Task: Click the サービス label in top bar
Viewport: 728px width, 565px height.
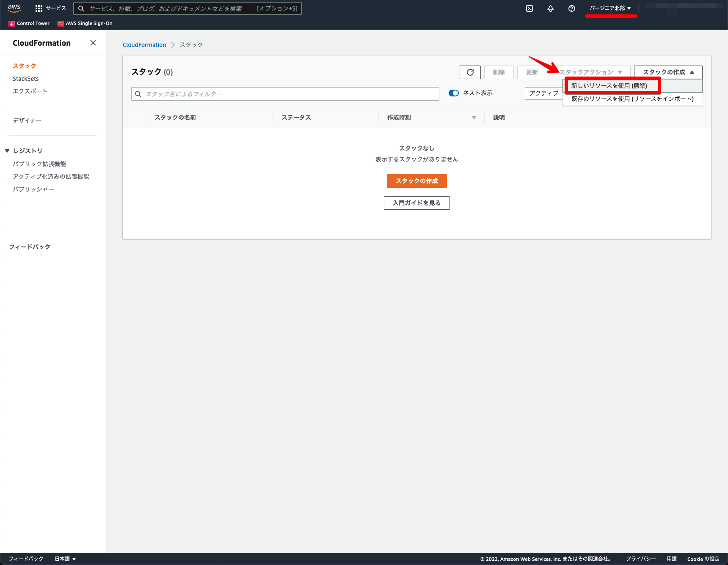Action: click(x=56, y=8)
